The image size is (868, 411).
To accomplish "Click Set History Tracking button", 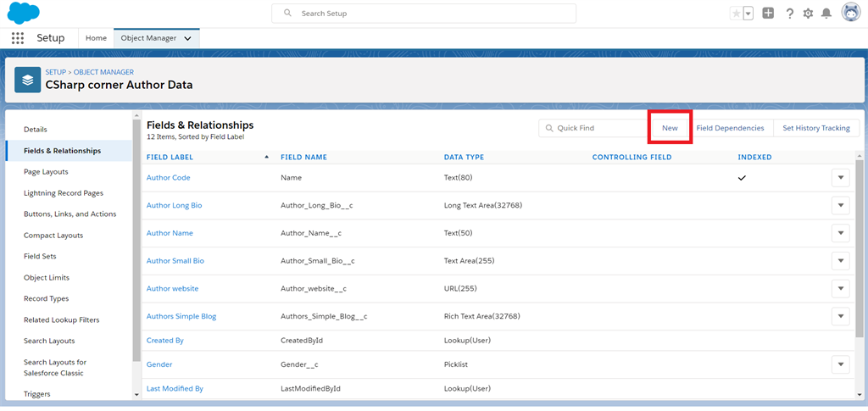I will (816, 128).
